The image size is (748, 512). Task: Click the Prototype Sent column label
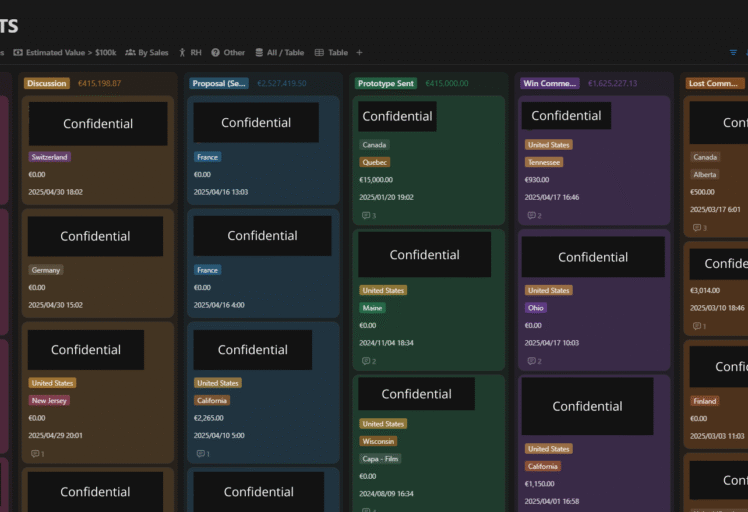point(387,84)
